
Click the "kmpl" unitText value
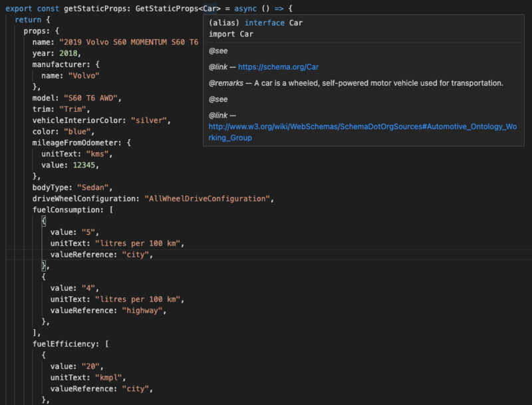point(108,378)
